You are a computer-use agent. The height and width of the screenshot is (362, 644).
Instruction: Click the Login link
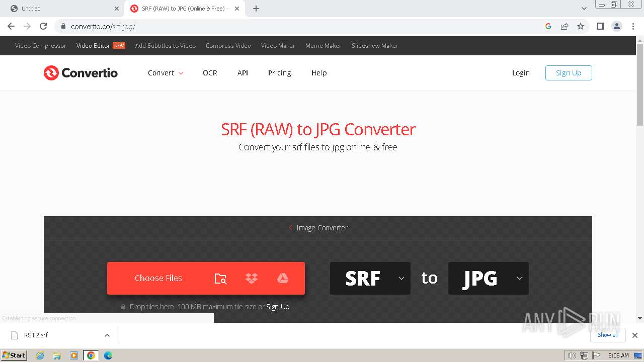(x=521, y=73)
